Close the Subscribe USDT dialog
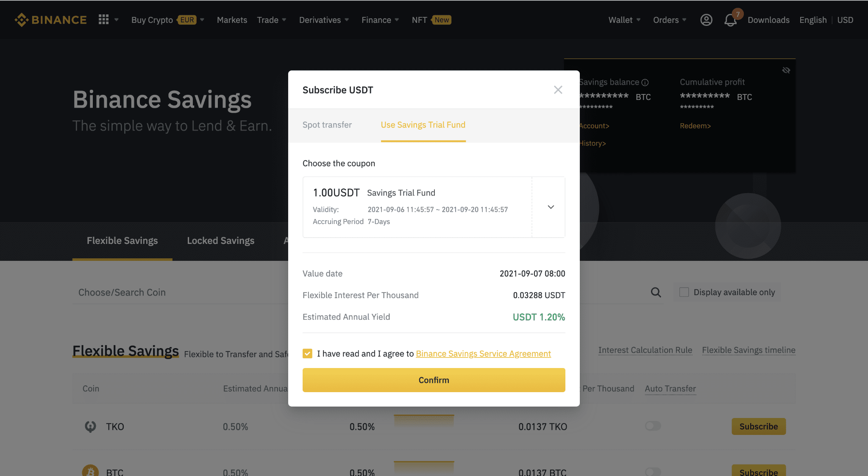The height and width of the screenshot is (476, 868). [x=558, y=90]
